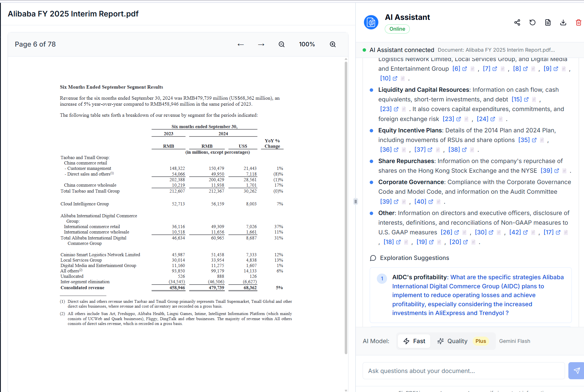The width and height of the screenshot is (584, 392).
Task: Open citation [40] external link icon
Action: click(x=431, y=202)
